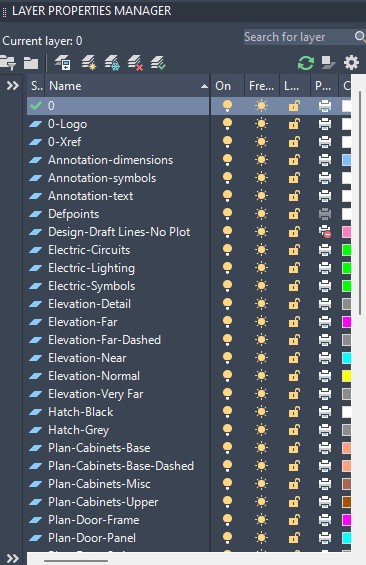The image size is (366, 565).
Task: Click Set Current layer icon with green check
Action: [159, 63]
